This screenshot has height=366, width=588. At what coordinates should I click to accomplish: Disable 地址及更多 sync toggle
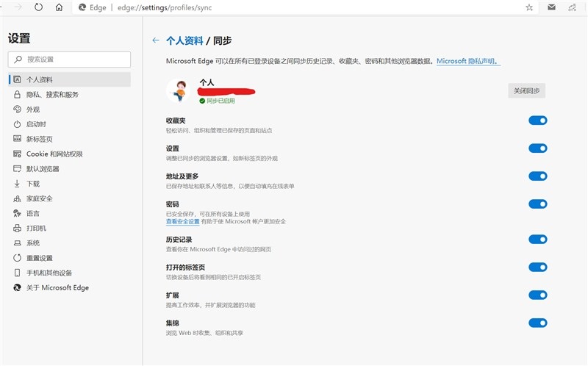pyautogui.click(x=538, y=176)
